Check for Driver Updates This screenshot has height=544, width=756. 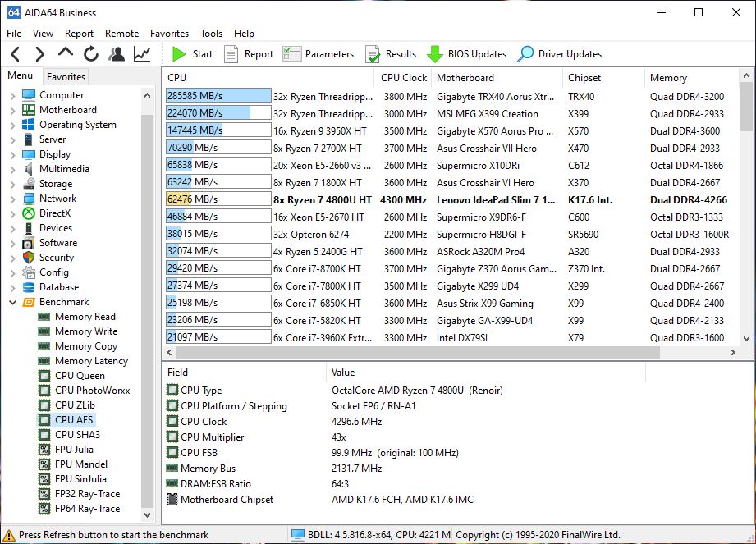[559, 54]
